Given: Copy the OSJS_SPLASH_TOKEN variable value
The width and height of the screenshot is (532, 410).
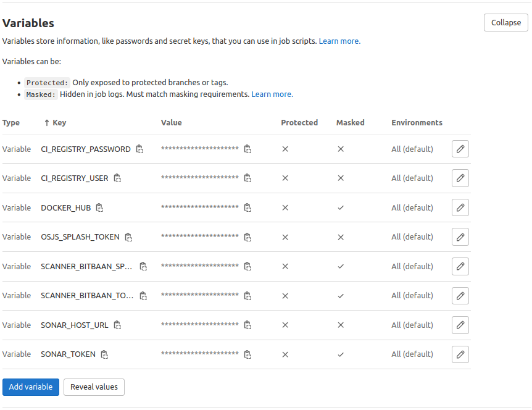Looking at the screenshot, I should click(247, 237).
